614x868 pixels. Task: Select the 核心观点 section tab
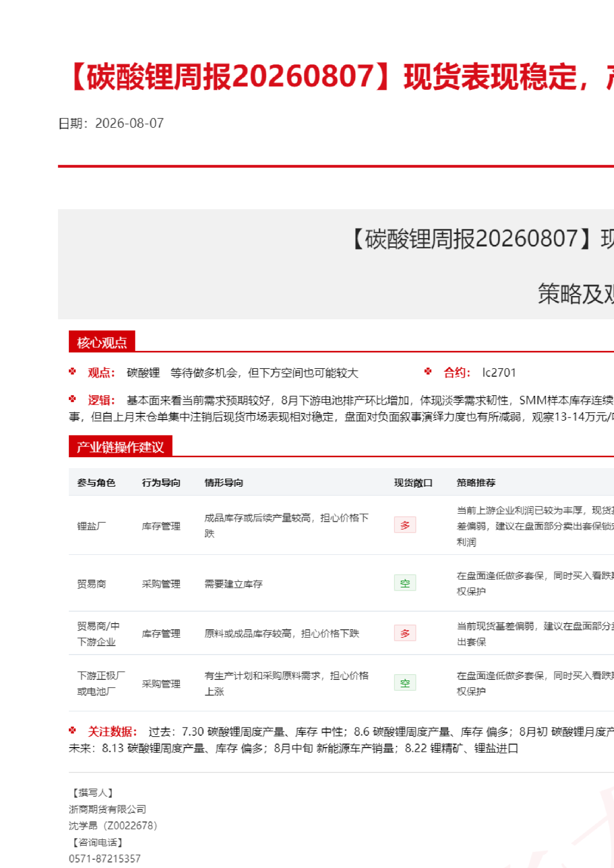point(102,342)
